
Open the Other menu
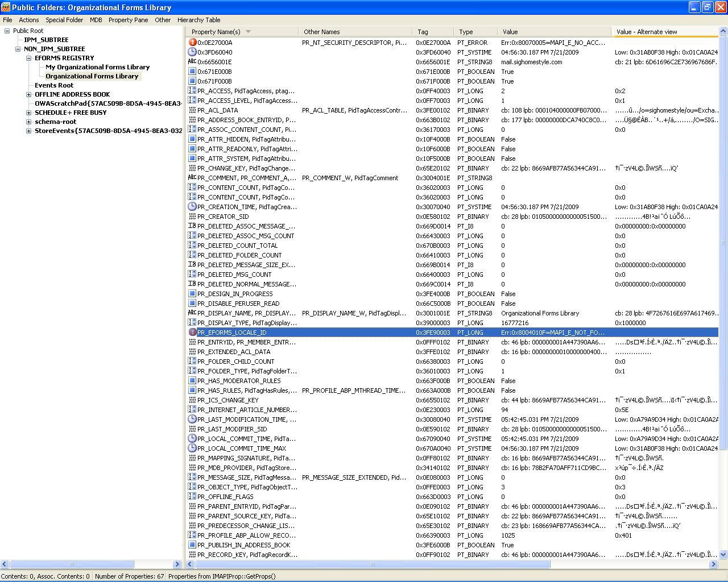click(x=163, y=20)
